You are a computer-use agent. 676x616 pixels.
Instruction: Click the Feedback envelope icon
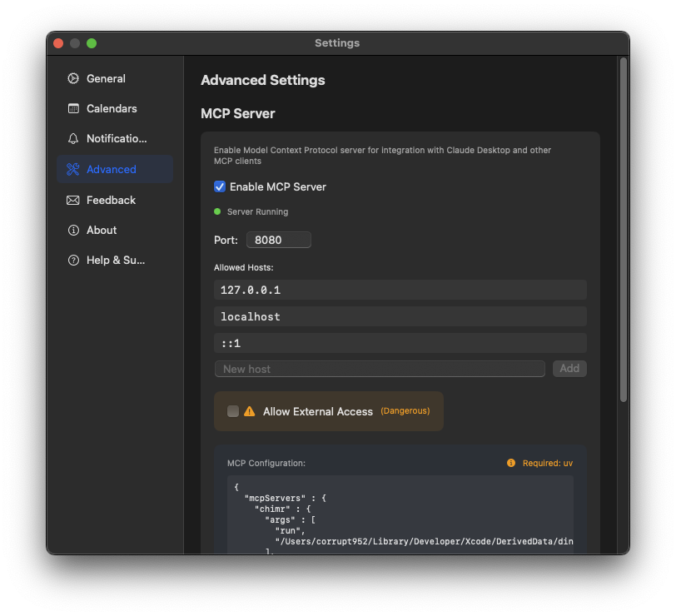point(74,200)
